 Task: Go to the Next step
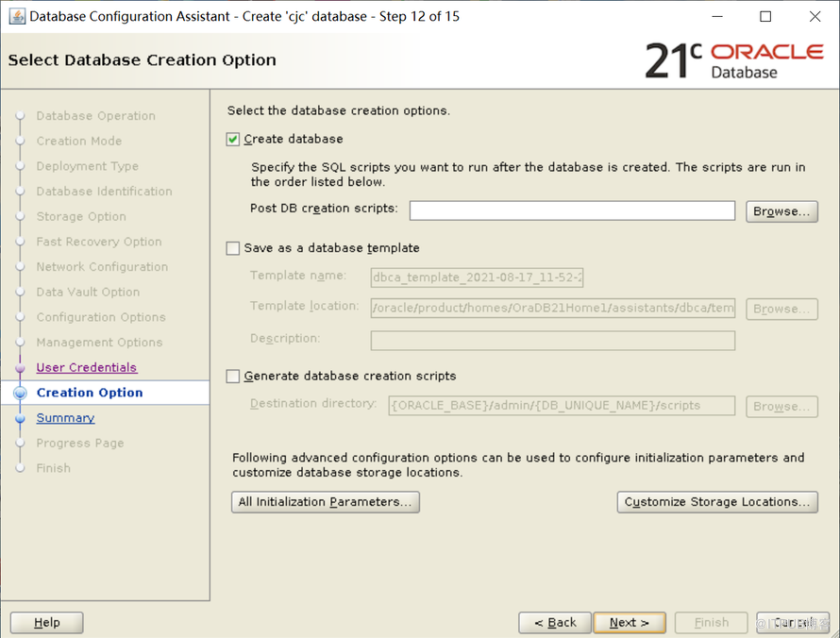pyautogui.click(x=630, y=623)
